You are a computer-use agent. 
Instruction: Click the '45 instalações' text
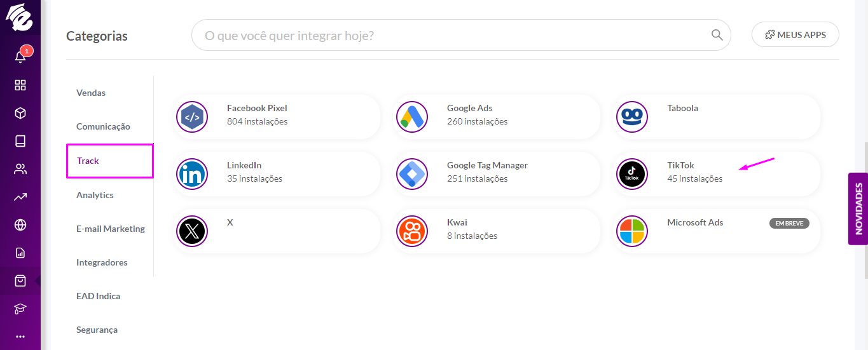point(694,178)
